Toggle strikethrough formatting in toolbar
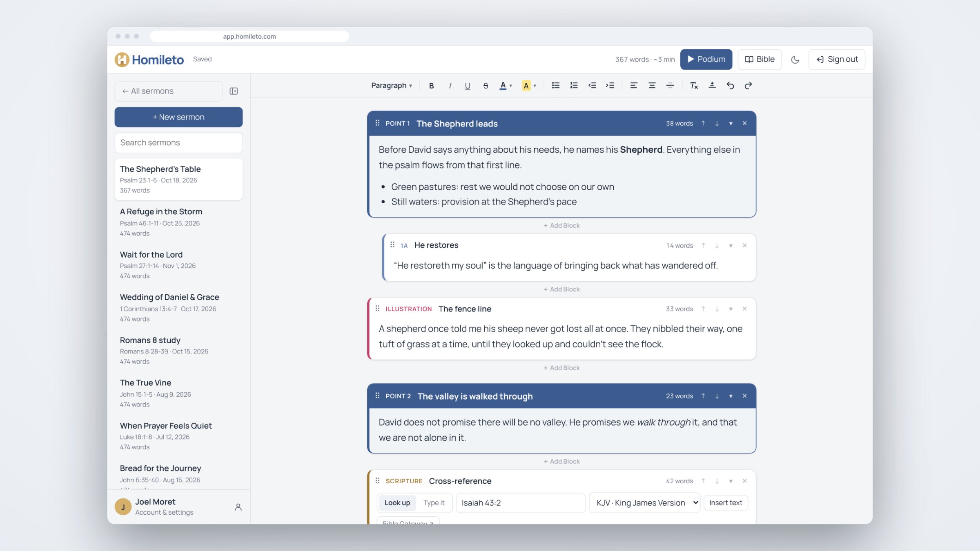The height and width of the screenshot is (551, 980). coord(486,86)
